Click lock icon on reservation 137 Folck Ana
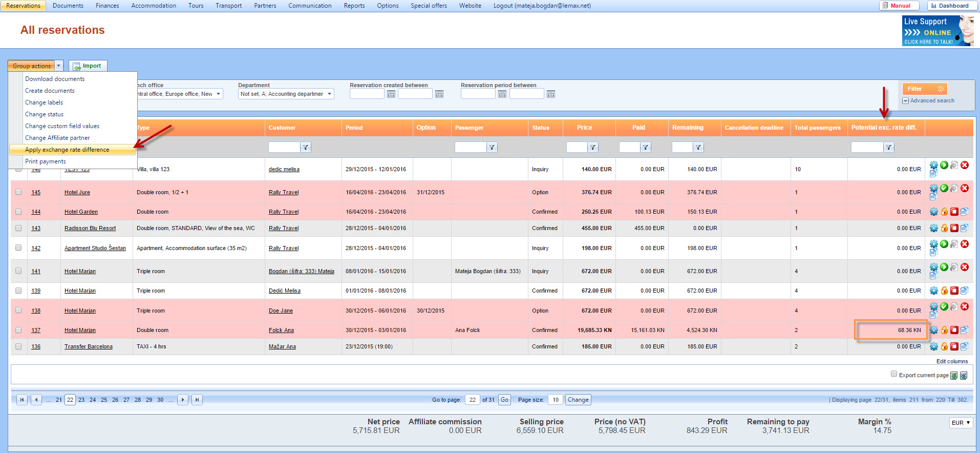Screen dimensions: 980x453 point(944,330)
